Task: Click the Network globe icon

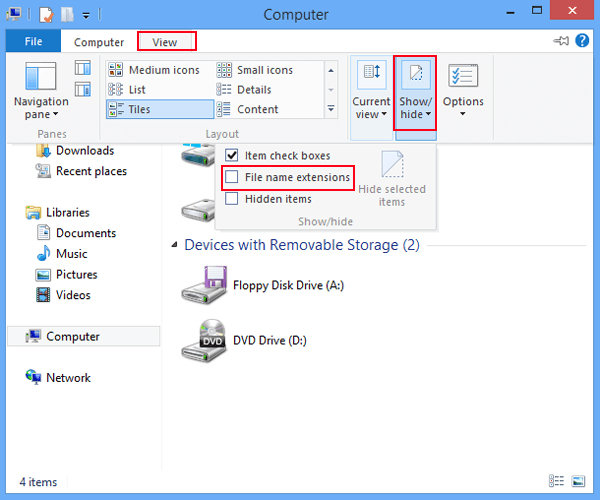Action: point(33,377)
